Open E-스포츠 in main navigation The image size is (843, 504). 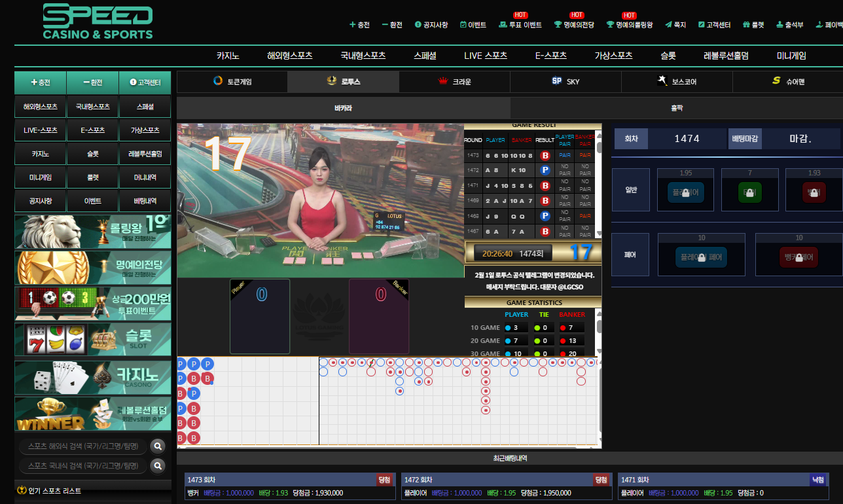coord(550,56)
